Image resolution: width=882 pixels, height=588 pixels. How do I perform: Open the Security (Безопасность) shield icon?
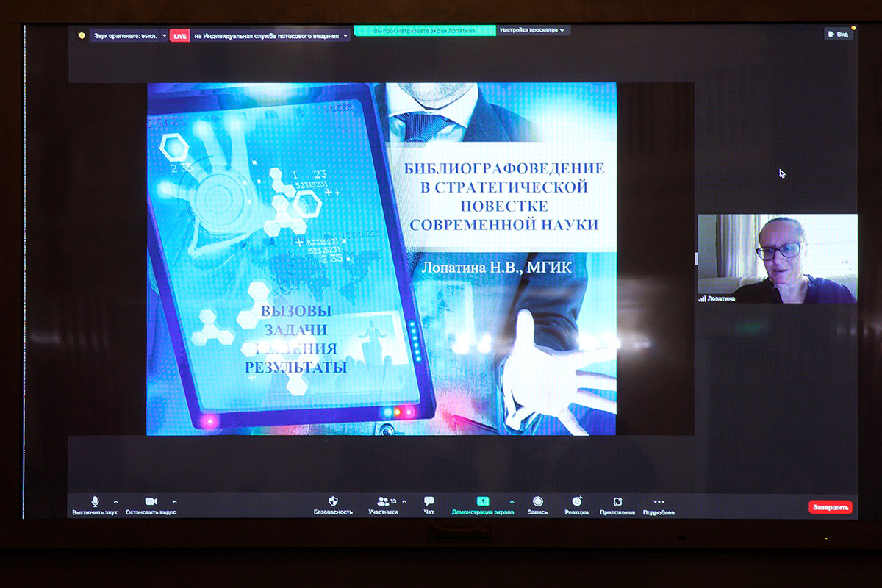(333, 502)
